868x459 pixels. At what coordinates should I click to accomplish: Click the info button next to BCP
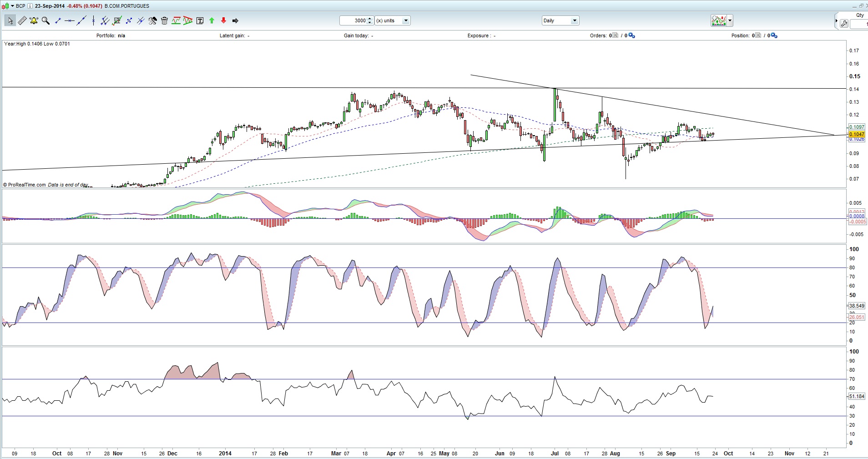click(30, 6)
